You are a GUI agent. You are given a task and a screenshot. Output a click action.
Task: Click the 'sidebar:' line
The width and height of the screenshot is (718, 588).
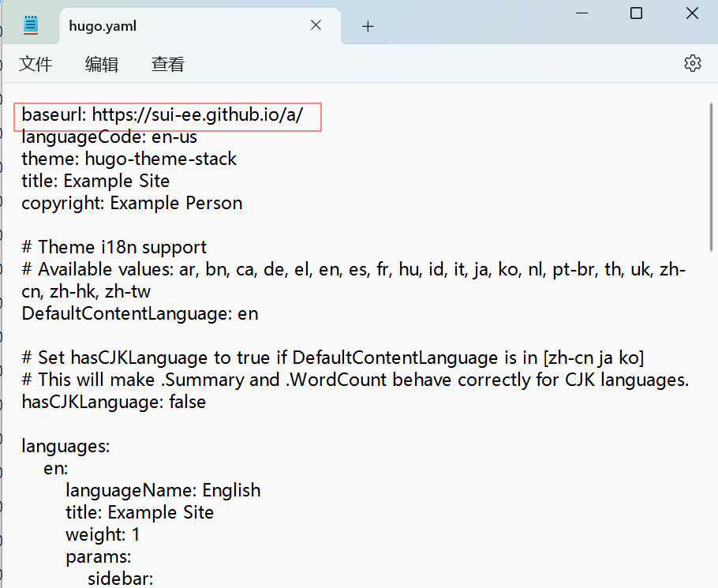(x=121, y=579)
